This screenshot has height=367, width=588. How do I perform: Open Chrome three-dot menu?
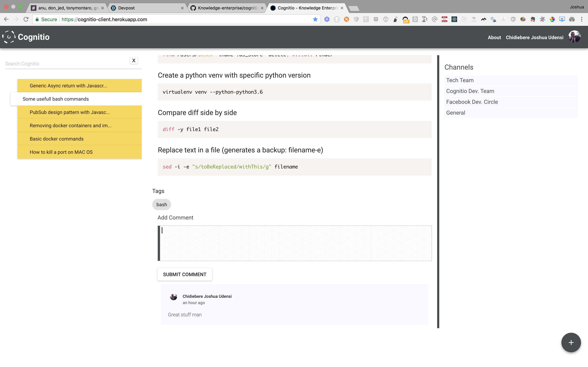coord(582,19)
